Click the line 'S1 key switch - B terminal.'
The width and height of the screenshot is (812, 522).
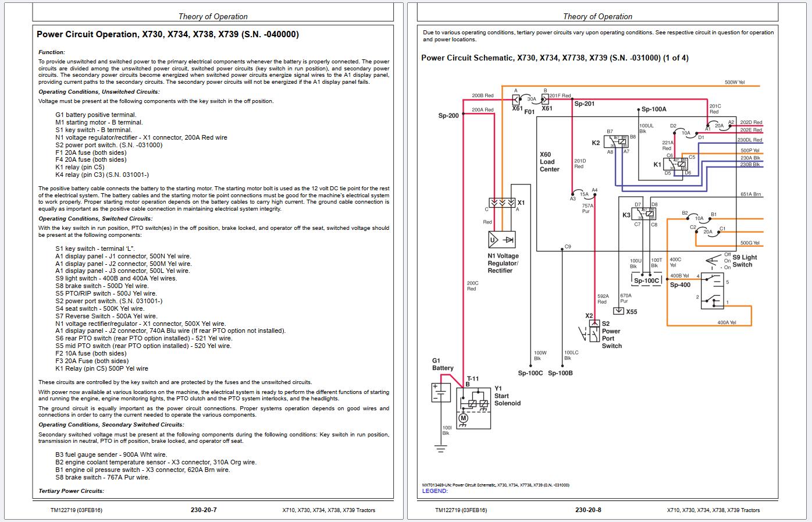[94, 130]
